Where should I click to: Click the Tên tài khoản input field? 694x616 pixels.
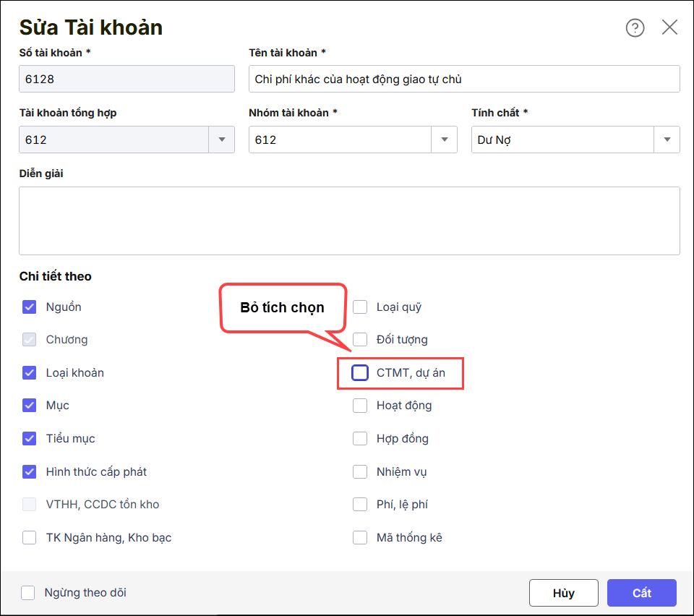click(463, 80)
